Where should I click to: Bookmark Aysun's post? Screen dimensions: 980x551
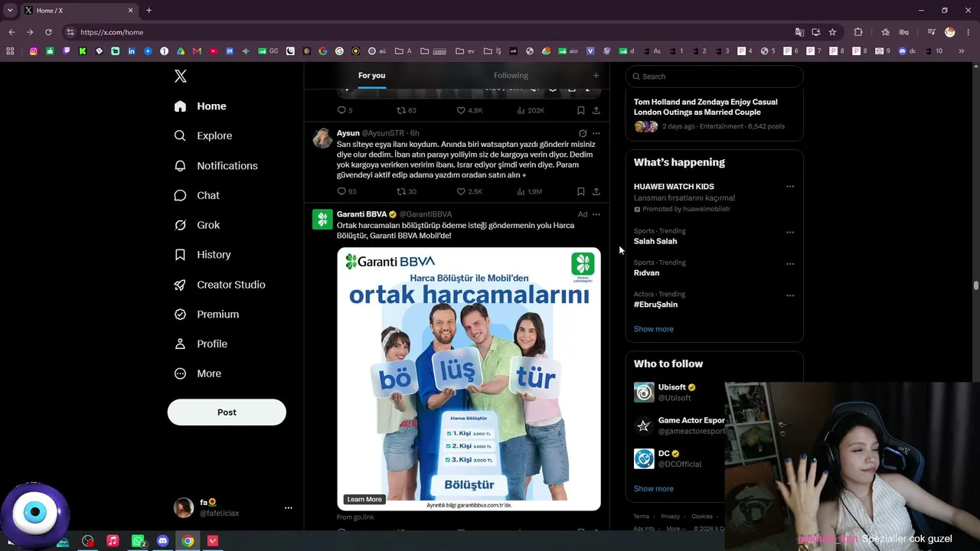tap(581, 191)
